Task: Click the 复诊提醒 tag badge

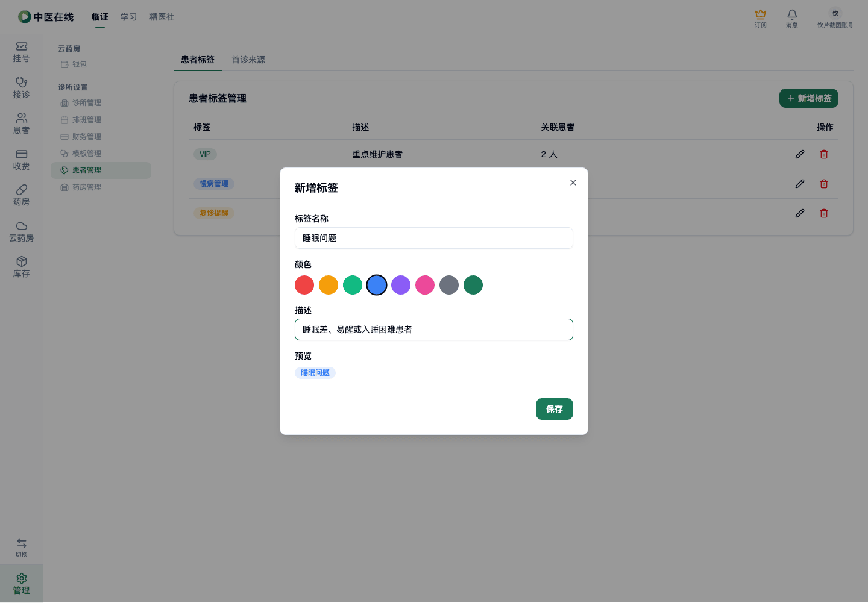Action: (x=214, y=213)
